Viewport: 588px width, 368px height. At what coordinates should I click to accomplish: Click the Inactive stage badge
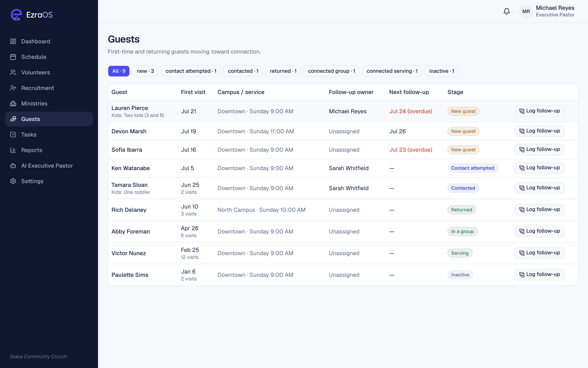(x=460, y=275)
